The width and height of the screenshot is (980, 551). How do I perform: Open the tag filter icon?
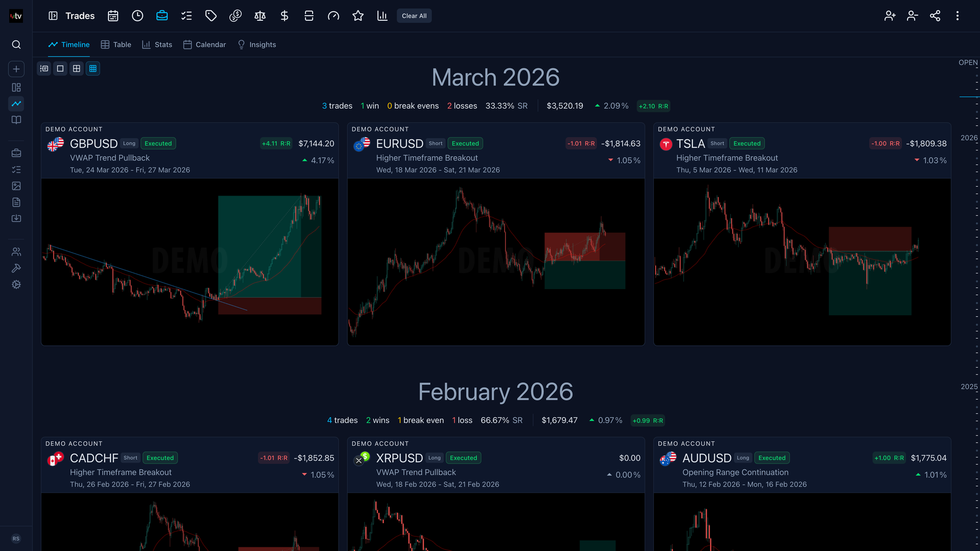point(211,16)
